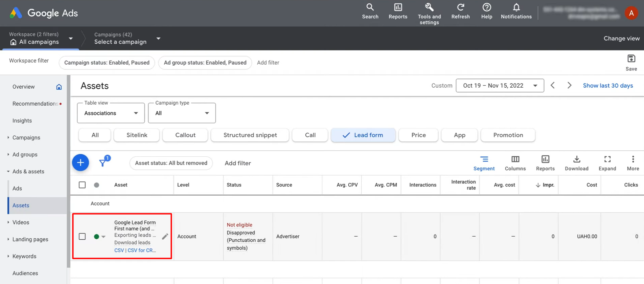Expand Landing pages in the sidebar
Screen dimensions: 644x284
pos(8,239)
